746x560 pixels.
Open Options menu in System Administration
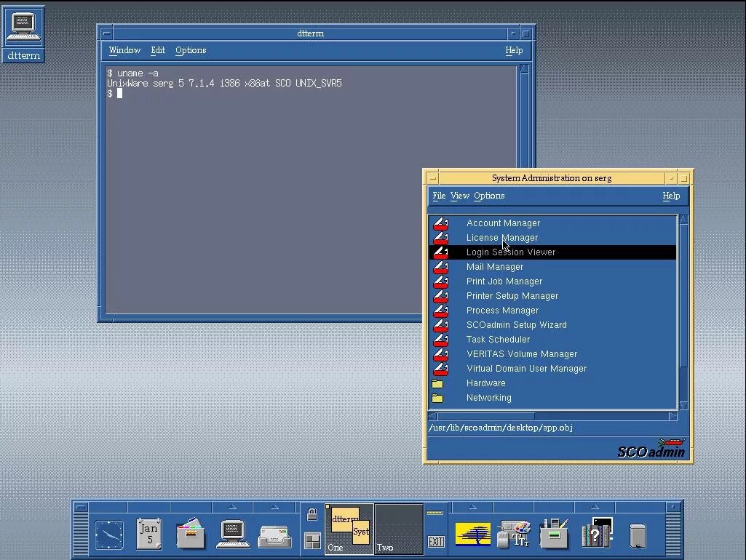tap(489, 196)
